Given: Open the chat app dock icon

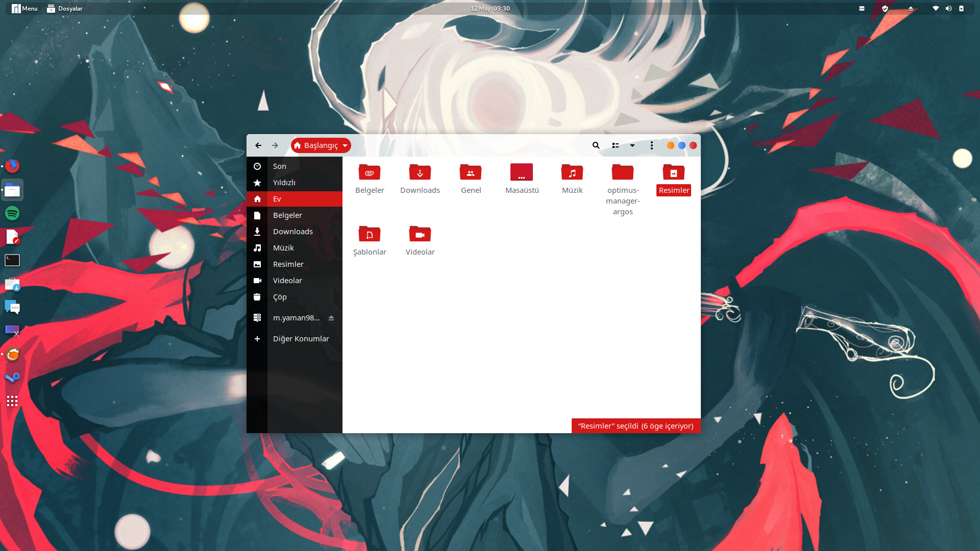Looking at the screenshot, I should (12, 307).
